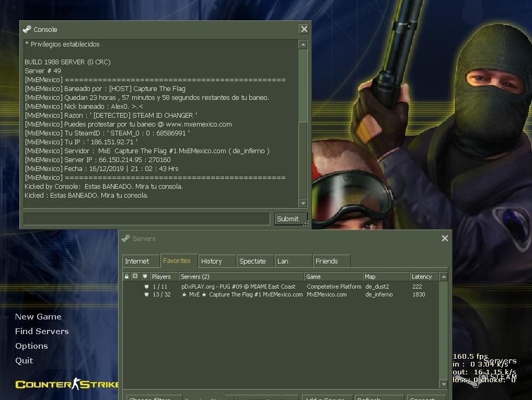Open Options from the main menu
The image size is (532, 400).
(x=31, y=346)
